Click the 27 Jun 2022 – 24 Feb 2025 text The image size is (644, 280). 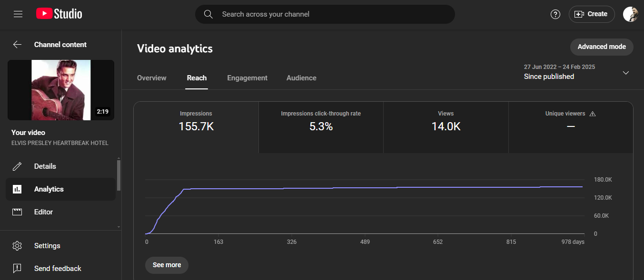(x=559, y=67)
